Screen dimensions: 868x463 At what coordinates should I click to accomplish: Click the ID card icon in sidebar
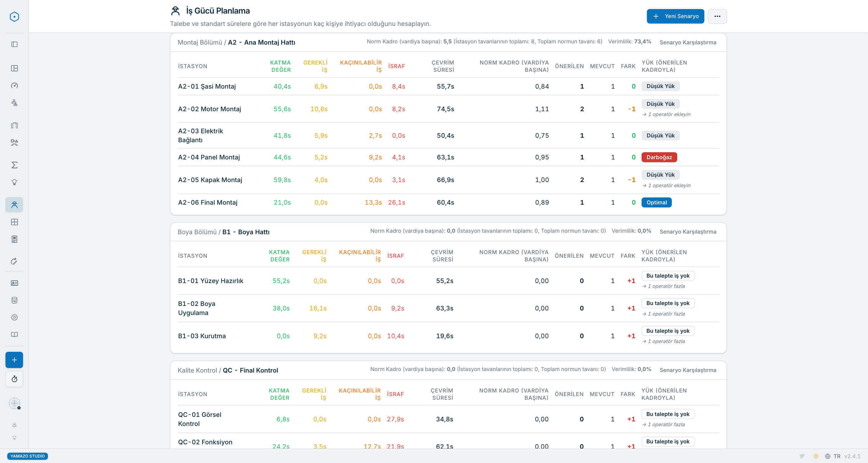[x=14, y=283]
